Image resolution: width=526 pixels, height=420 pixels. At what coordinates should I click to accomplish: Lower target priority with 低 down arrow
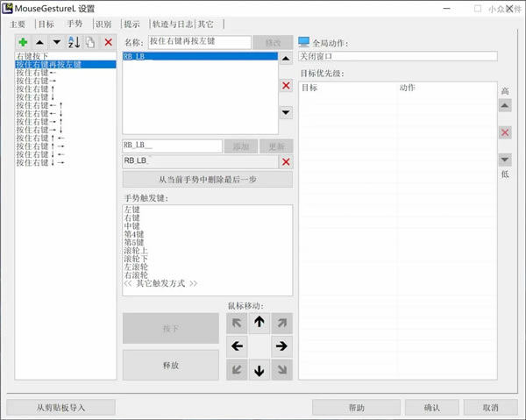pyautogui.click(x=505, y=160)
